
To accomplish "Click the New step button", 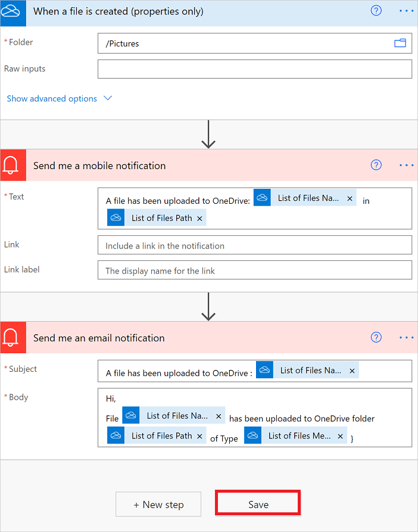I will [158, 503].
